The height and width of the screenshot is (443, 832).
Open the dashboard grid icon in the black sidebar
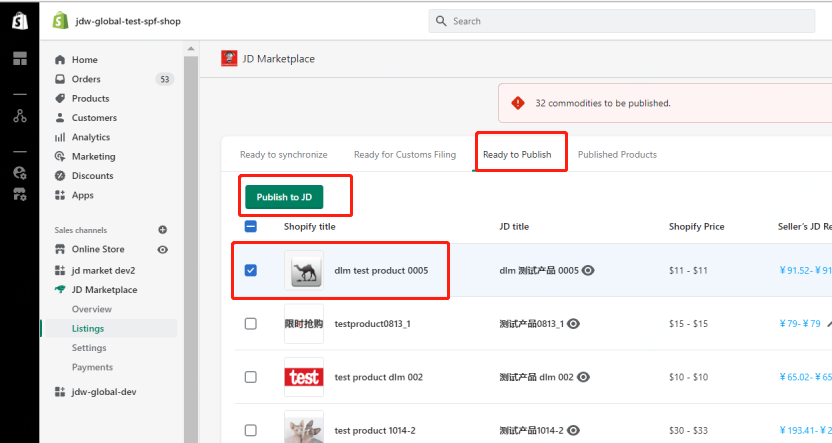pos(20,58)
